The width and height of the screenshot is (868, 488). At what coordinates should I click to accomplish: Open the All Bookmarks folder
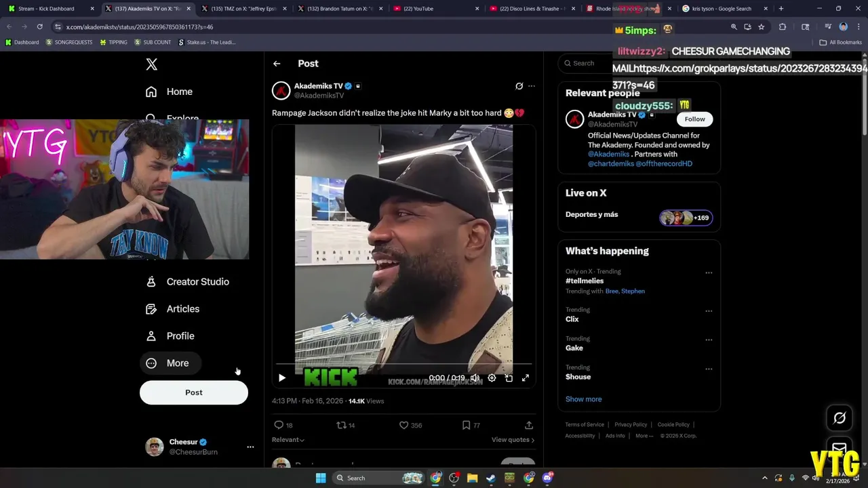841,42
